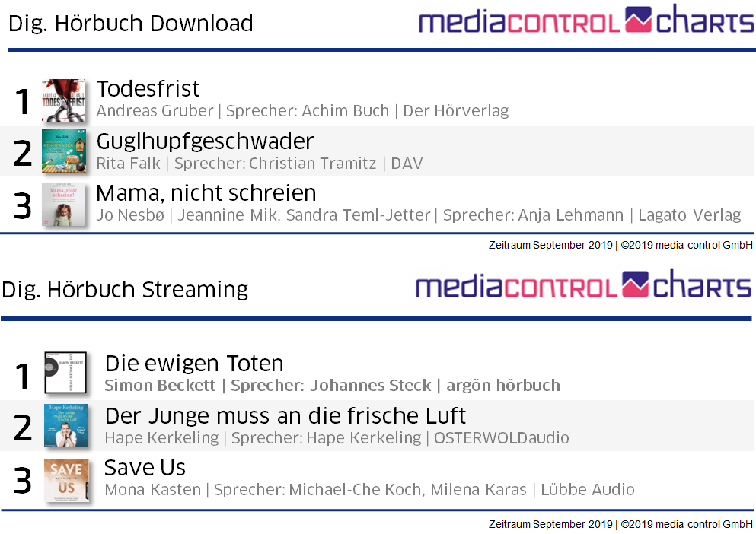The image size is (756, 534).
Task: Open Der Junge muss an die frische Luft title
Action: tap(285, 416)
